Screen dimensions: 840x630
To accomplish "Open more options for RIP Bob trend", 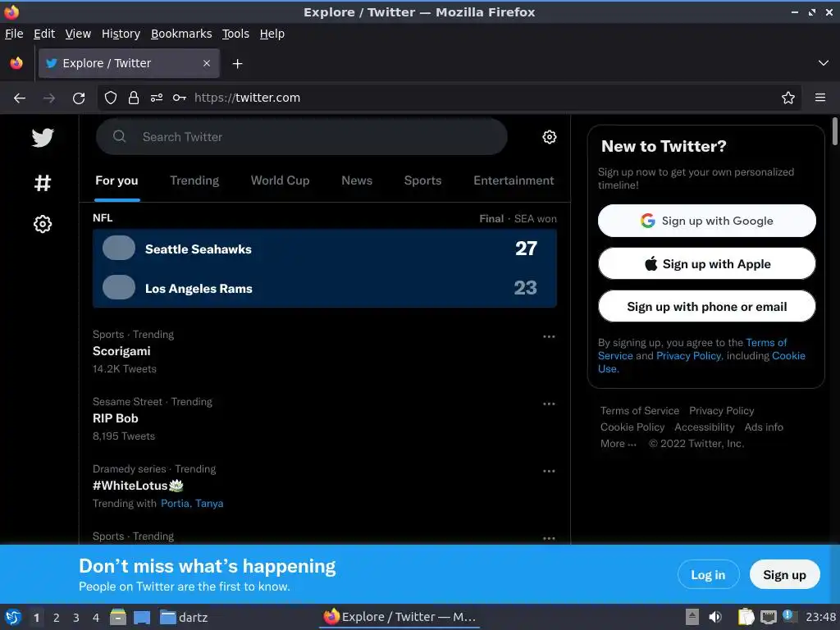I will click(549, 404).
